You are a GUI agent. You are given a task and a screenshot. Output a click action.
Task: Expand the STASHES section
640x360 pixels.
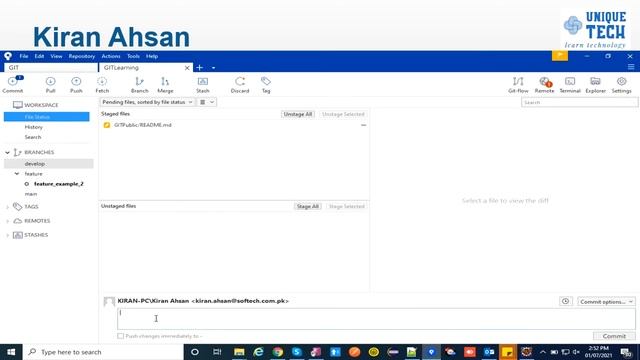tap(7, 235)
